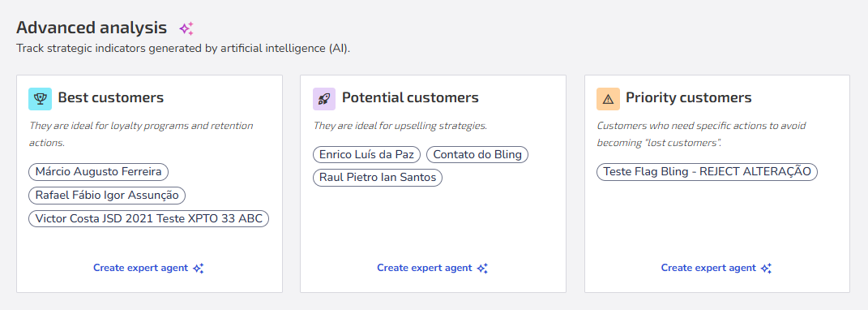
Task: Click sparkle icon in Best customers' Create expert agent
Action: pyautogui.click(x=199, y=269)
